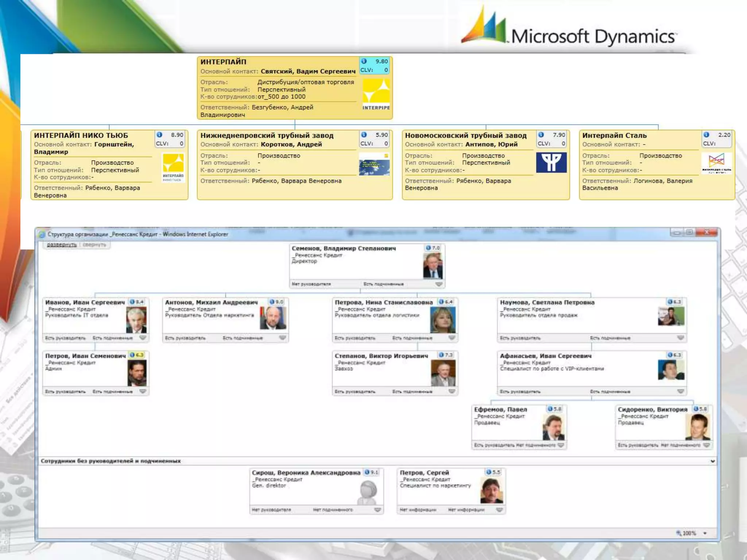Expand dropdown arrow on Семенов director card

point(439,284)
